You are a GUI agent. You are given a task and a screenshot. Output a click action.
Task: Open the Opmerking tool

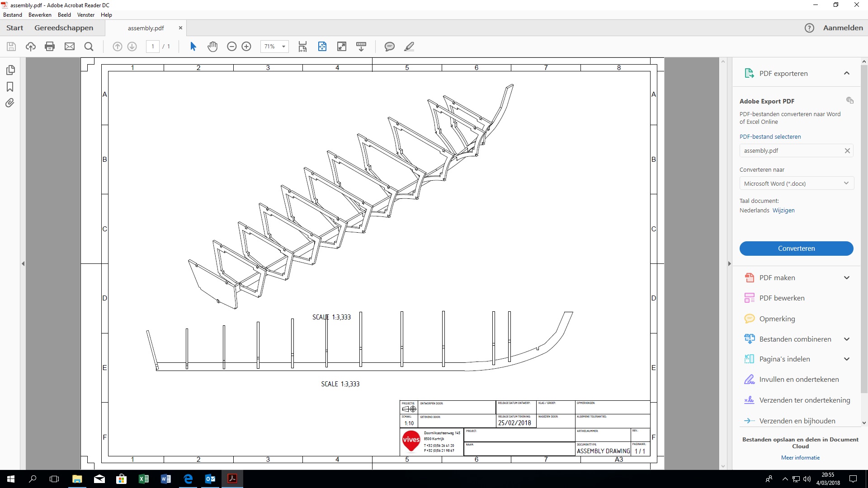[x=777, y=319]
